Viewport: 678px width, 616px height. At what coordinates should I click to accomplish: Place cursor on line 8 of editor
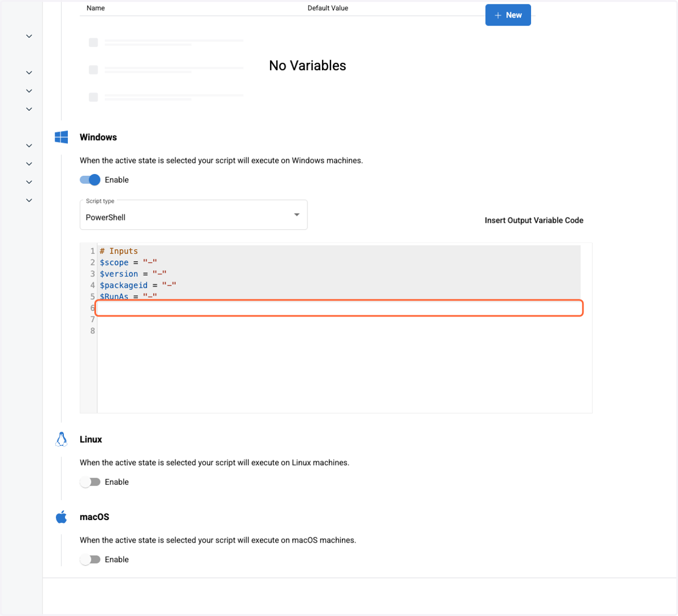pos(339,331)
